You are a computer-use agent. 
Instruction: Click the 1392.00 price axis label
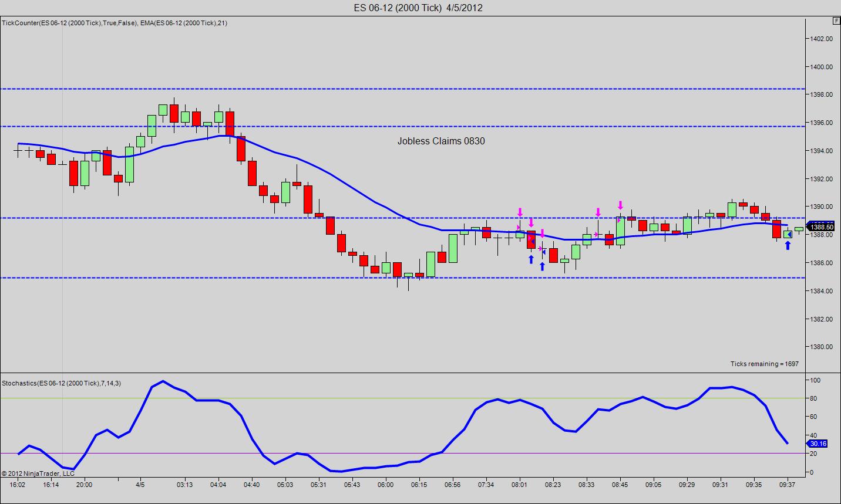click(x=821, y=179)
